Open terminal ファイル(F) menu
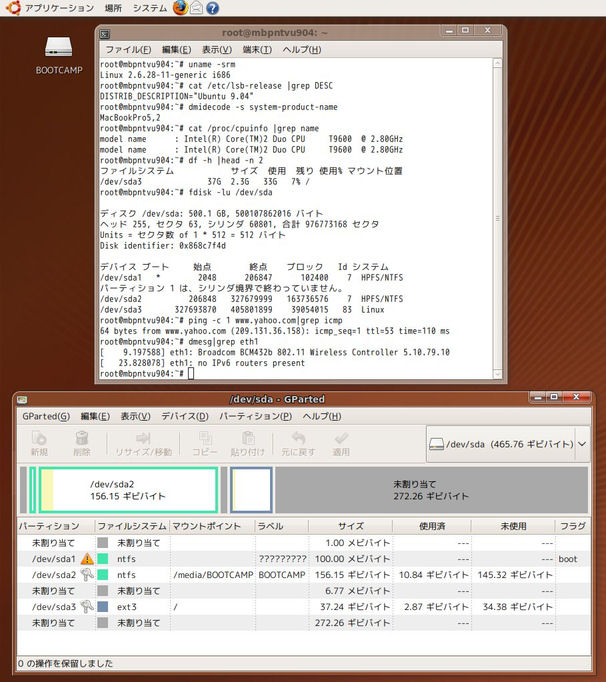 (128, 50)
